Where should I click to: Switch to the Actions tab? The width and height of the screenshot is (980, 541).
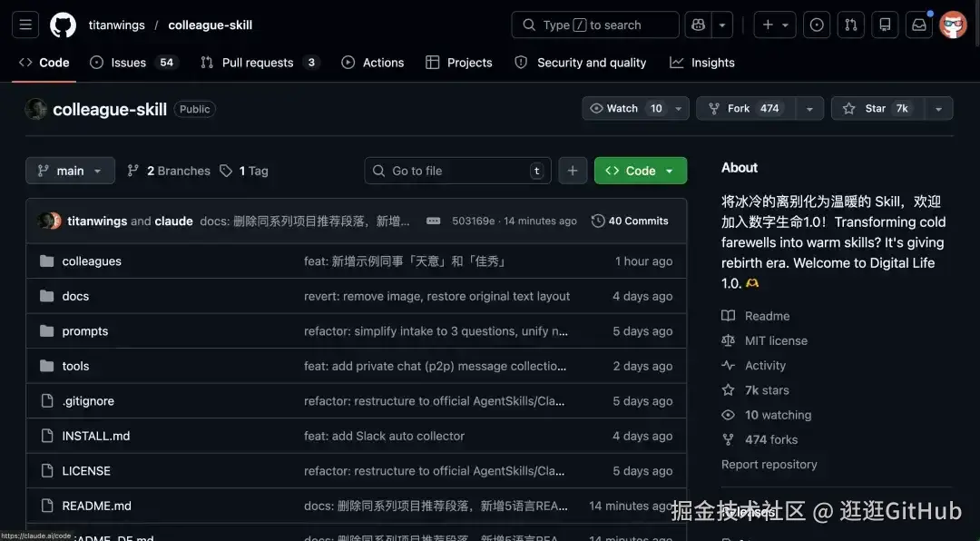click(x=373, y=63)
